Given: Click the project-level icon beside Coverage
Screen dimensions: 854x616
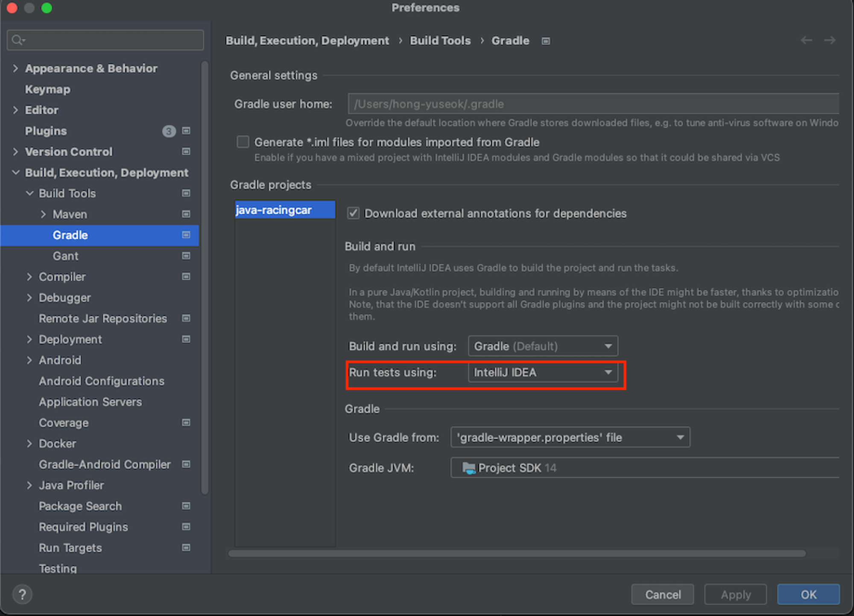Looking at the screenshot, I should (x=186, y=423).
